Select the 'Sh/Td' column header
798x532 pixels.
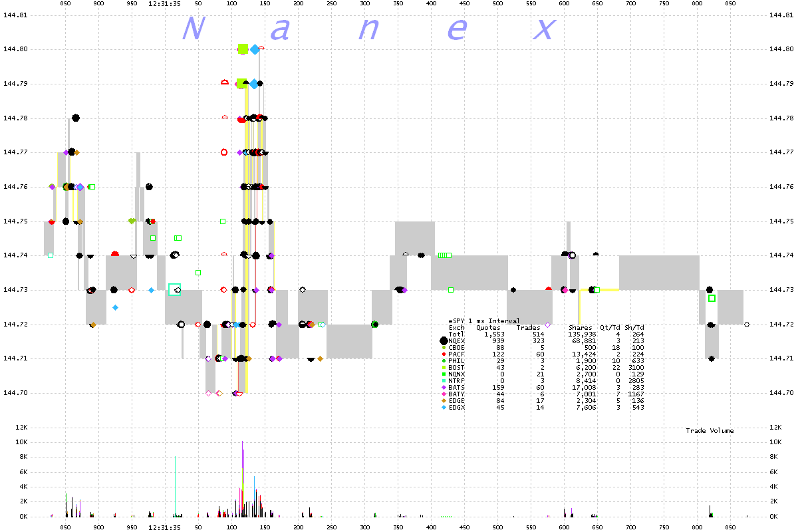[634, 328]
